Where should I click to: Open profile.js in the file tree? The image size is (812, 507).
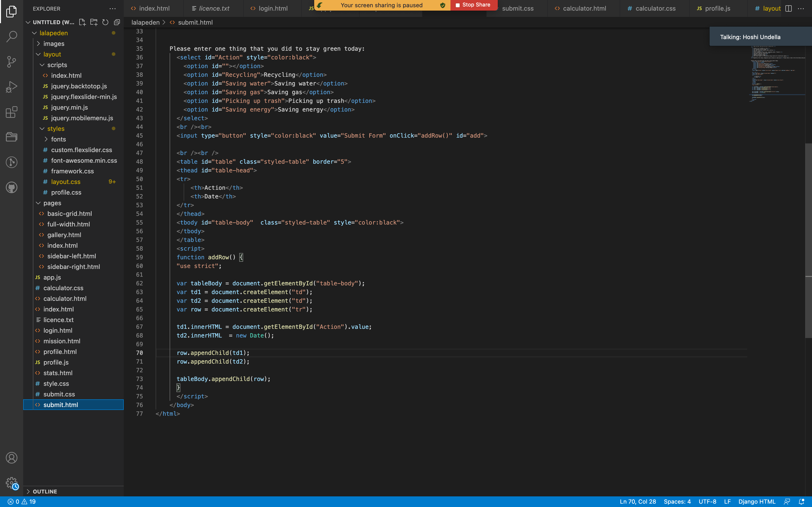(x=56, y=362)
